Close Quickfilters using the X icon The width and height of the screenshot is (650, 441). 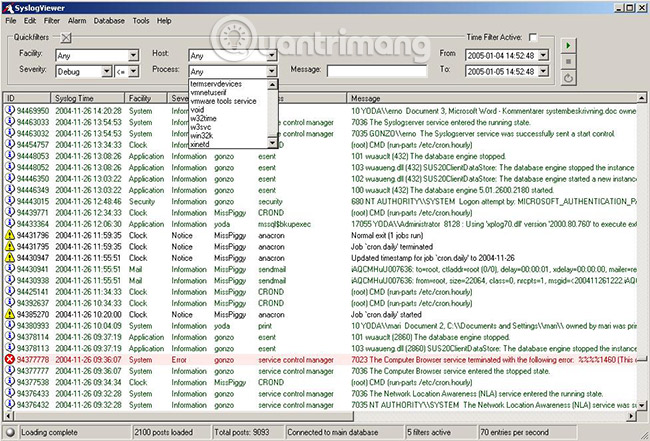[x=66, y=37]
